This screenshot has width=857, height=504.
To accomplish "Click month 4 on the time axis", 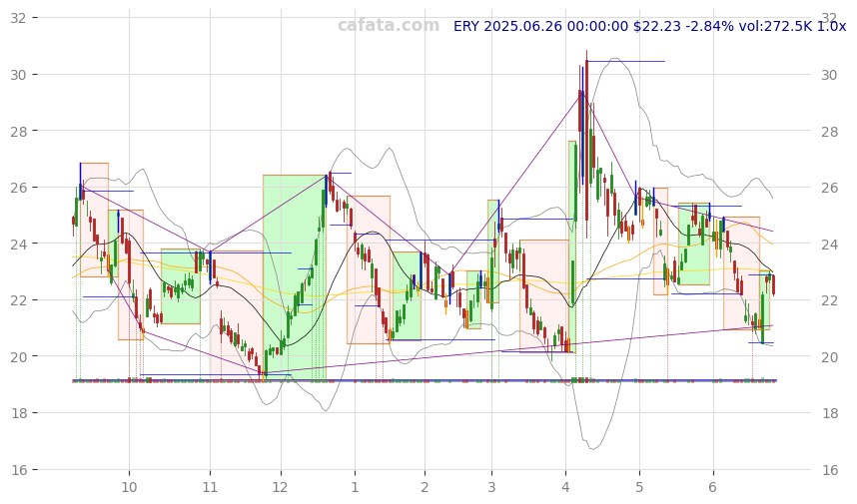I will (565, 487).
